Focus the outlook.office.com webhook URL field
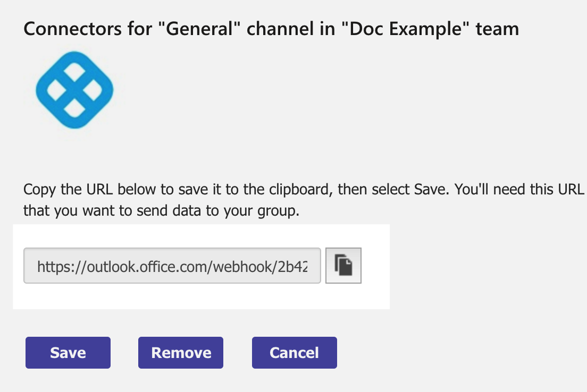The image size is (587, 392). (x=172, y=266)
